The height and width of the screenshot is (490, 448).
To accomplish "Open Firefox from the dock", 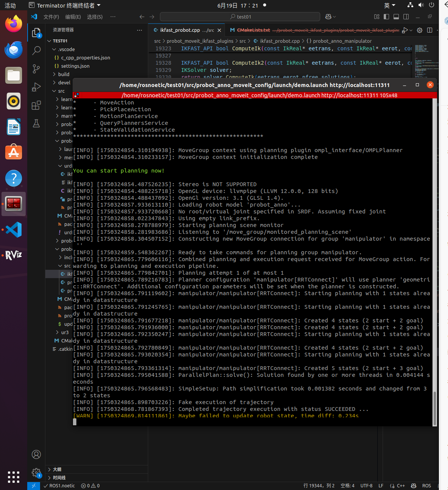I will click(x=13, y=24).
